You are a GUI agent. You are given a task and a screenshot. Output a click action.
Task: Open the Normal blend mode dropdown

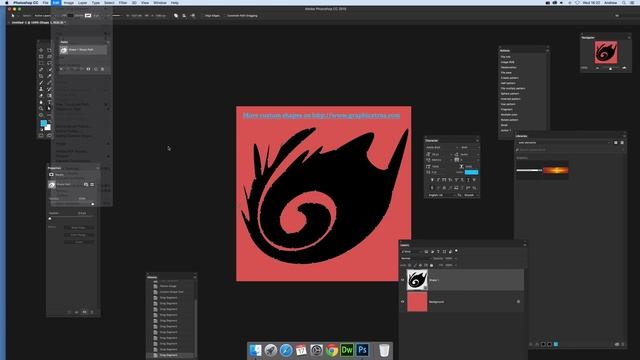(416, 258)
